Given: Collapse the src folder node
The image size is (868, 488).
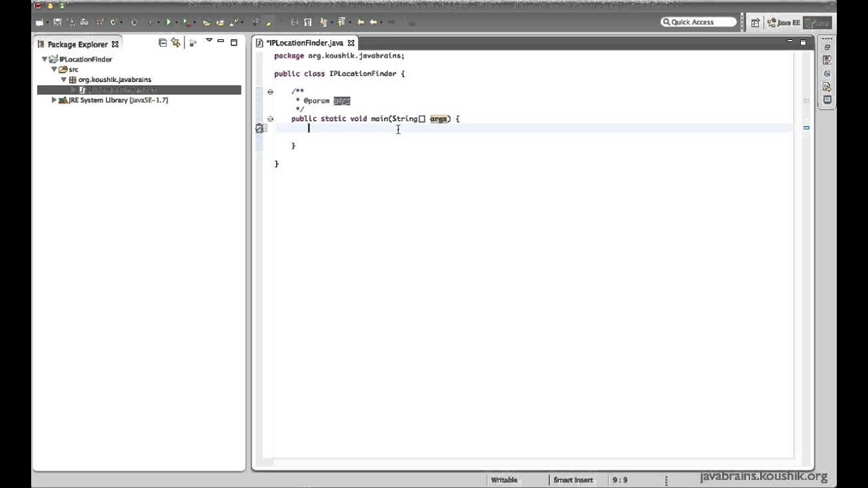Looking at the screenshot, I should pos(54,69).
